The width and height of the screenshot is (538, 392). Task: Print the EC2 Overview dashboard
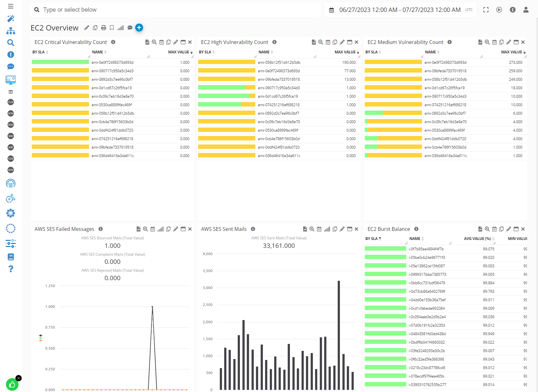103,28
